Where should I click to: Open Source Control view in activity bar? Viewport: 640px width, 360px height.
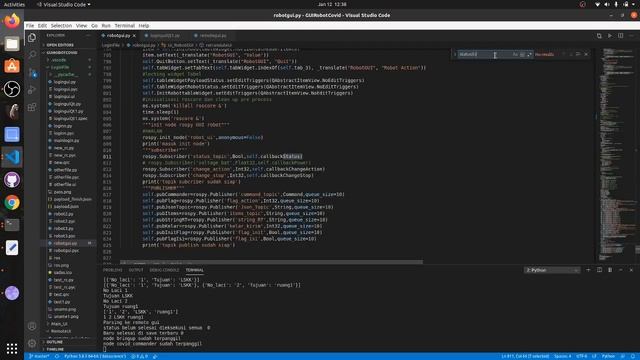click(x=32, y=72)
